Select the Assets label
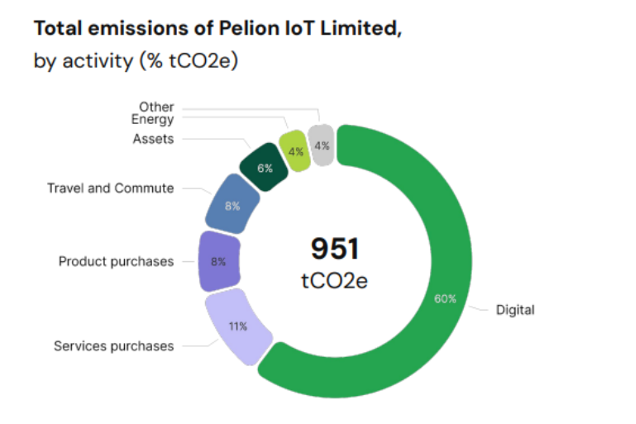Viewport: 636px width, 424px height. click(153, 139)
